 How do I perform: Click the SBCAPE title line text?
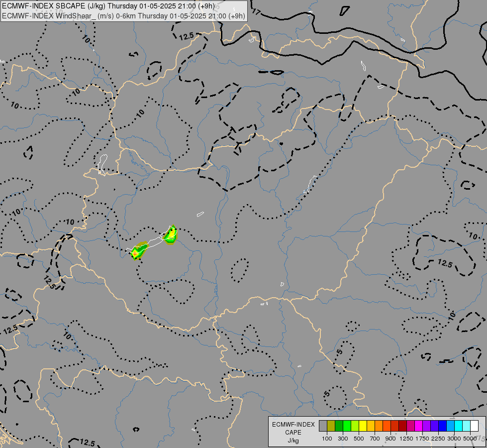[x=108, y=6]
